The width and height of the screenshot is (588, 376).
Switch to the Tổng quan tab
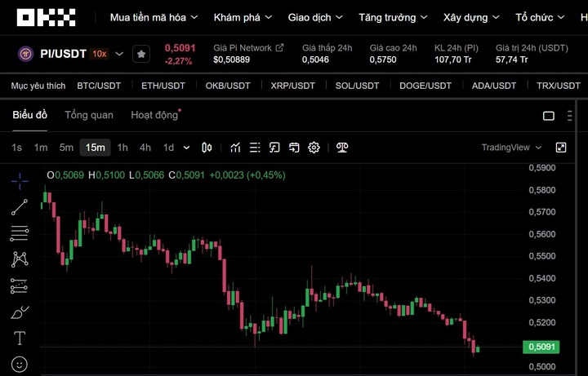89,115
